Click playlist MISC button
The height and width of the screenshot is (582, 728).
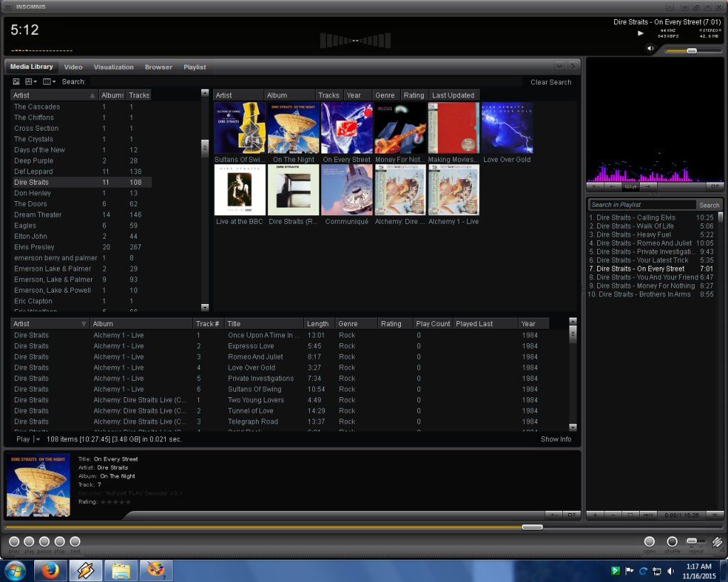click(648, 514)
